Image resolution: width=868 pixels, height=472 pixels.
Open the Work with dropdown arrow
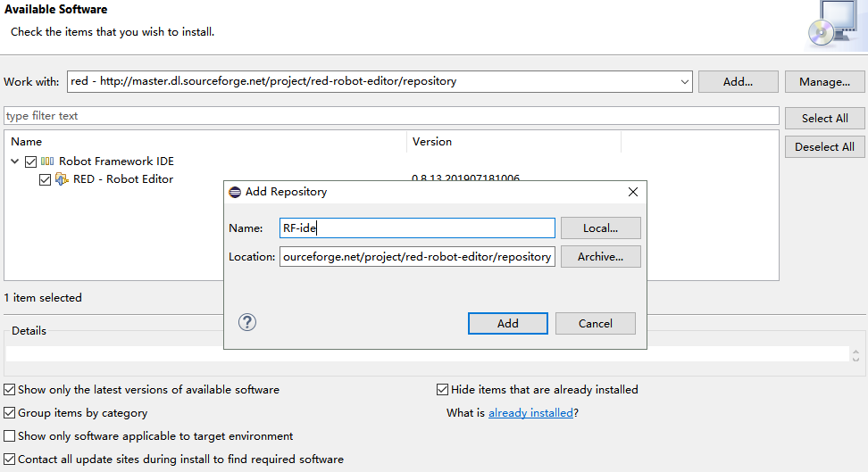tap(685, 81)
